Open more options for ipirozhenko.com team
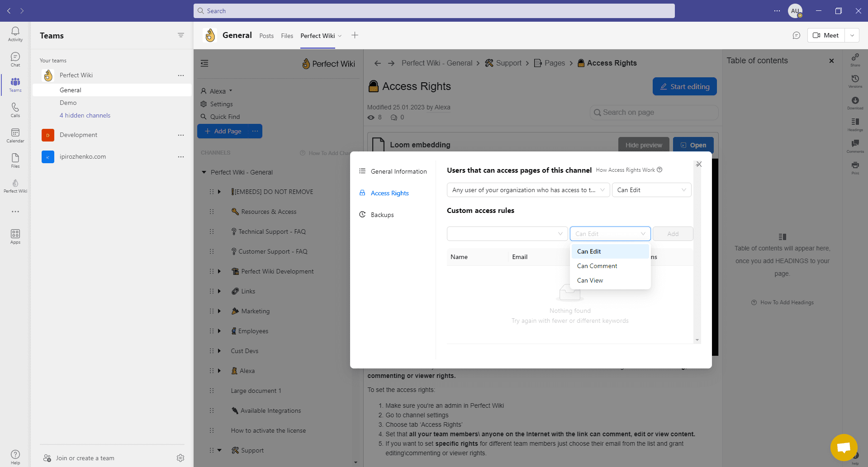The width and height of the screenshot is (868, 467). 181,157
